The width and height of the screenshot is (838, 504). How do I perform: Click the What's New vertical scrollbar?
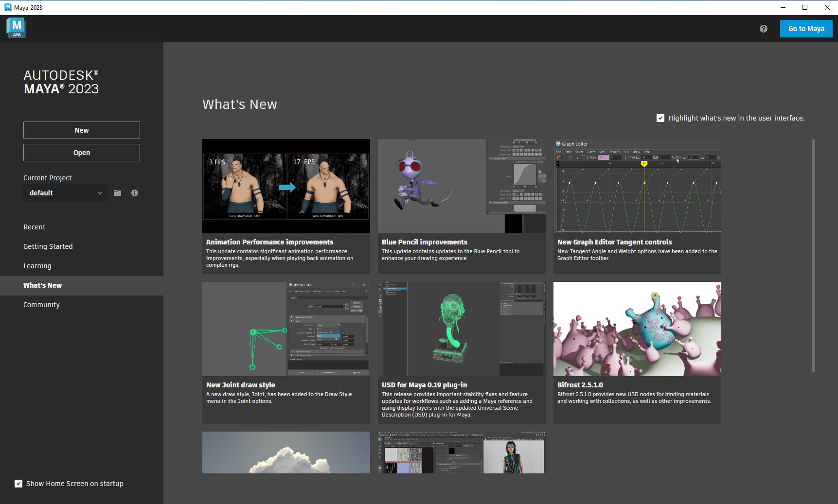(813, 256)
